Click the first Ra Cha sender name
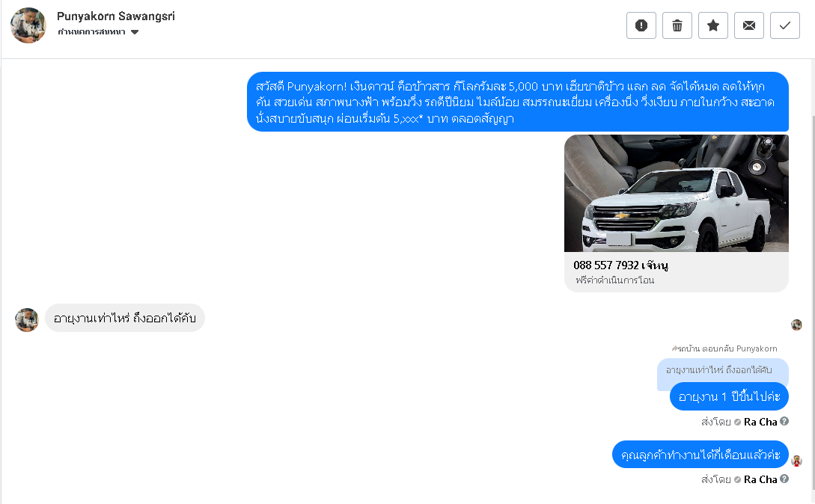The image size is (815, 504). point(760,422)
